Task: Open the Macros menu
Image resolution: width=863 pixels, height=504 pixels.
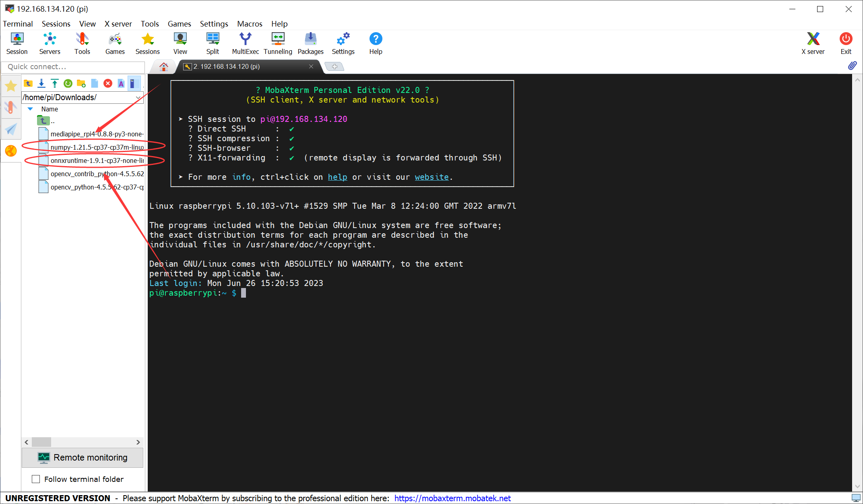Action: coord(250,24)
